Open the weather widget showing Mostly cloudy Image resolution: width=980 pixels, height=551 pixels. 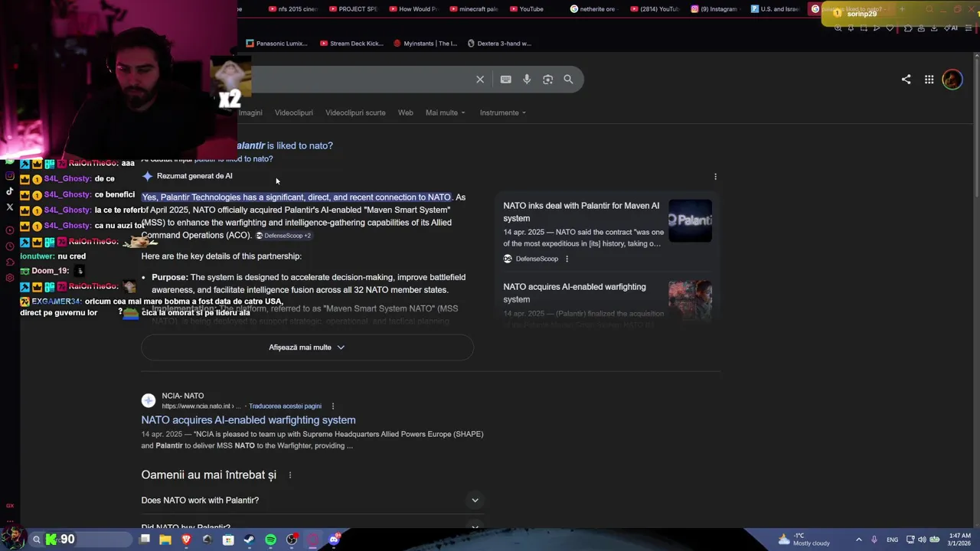pyautogui.click(x=804, y=540)
